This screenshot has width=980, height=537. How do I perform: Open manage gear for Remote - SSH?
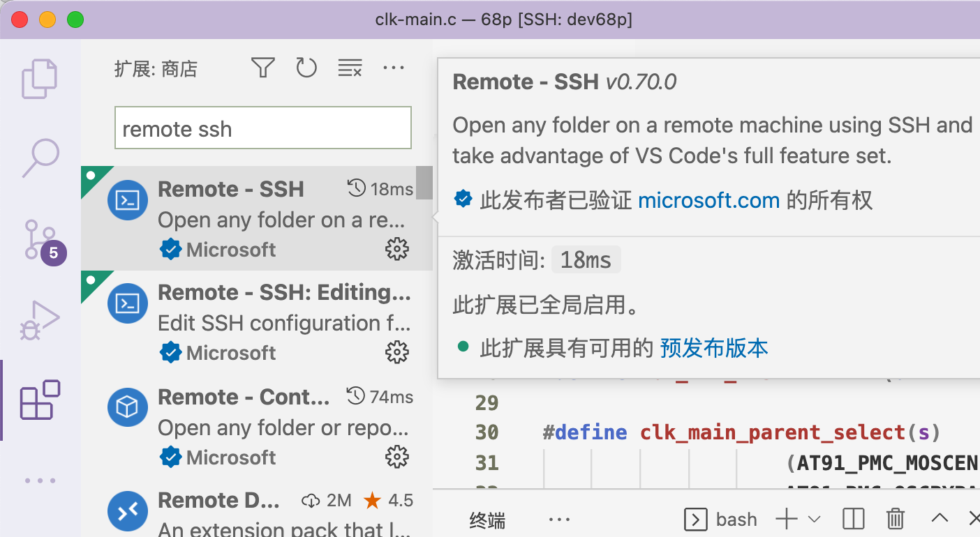point(397,249)
